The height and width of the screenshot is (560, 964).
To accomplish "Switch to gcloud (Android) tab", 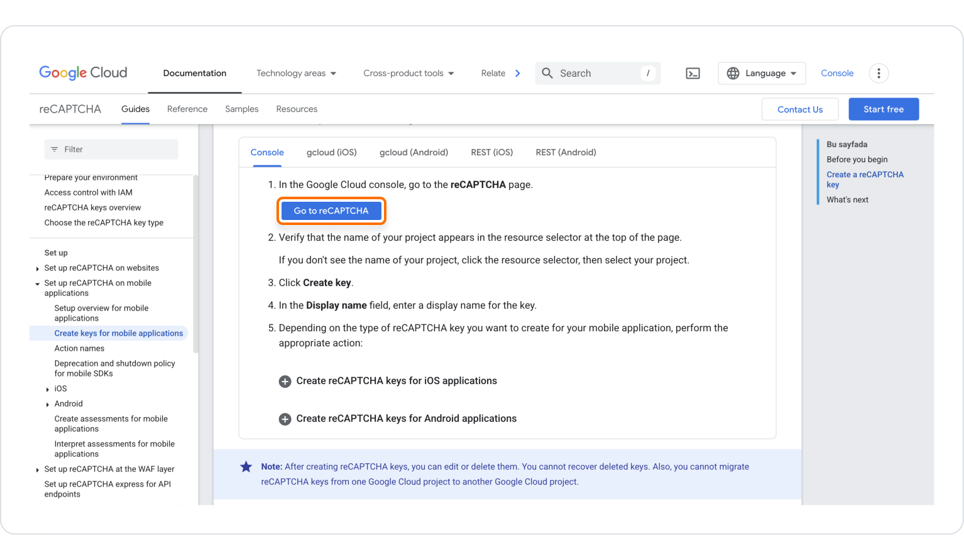I will (414, 153).
